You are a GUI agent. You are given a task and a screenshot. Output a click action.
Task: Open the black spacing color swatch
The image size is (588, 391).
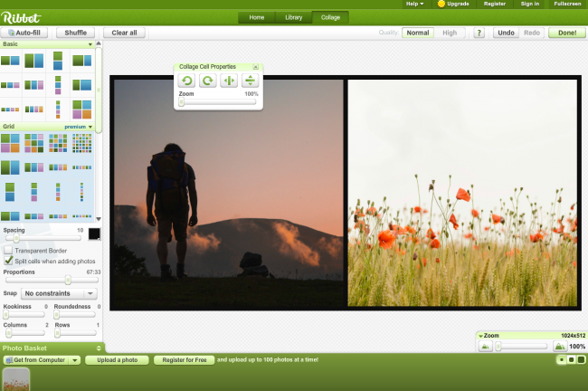pos(94,234)
